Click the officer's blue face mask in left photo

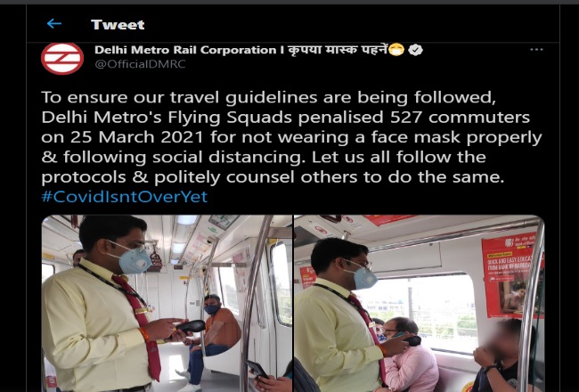pos(132,260)
